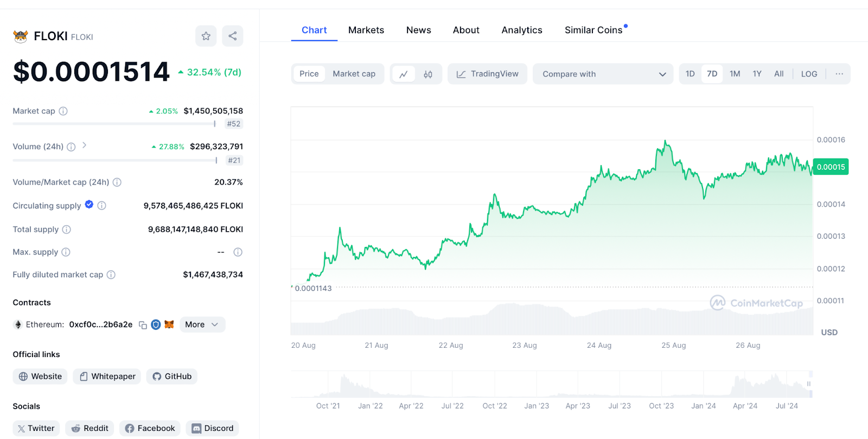The height and width of the screenshot is (439, 868).
Task: Click the 32.54% (7d) price change
Action: [x=209, y=72]
